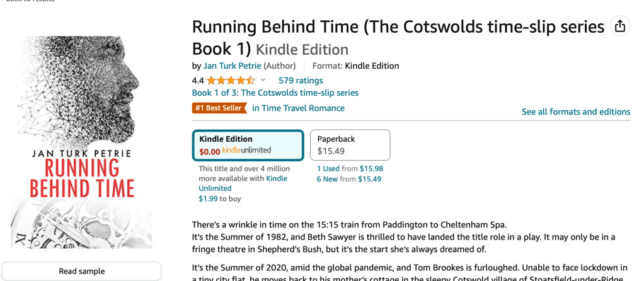
Task: Open the 579 ratings link
Action: [301, 81]
